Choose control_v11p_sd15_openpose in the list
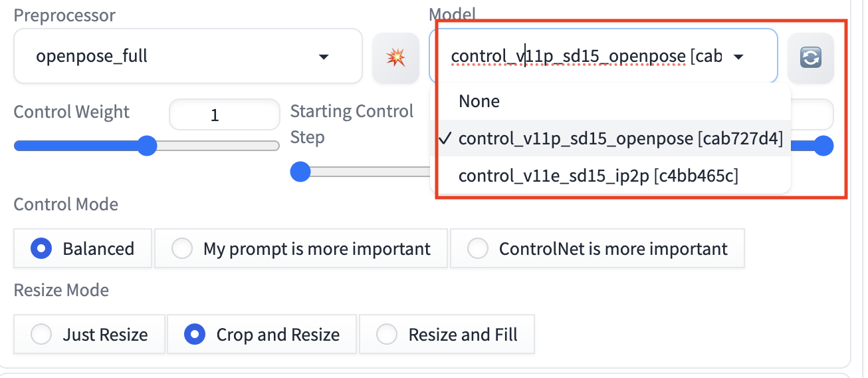868x378 pixels. (x=620, y=138)
